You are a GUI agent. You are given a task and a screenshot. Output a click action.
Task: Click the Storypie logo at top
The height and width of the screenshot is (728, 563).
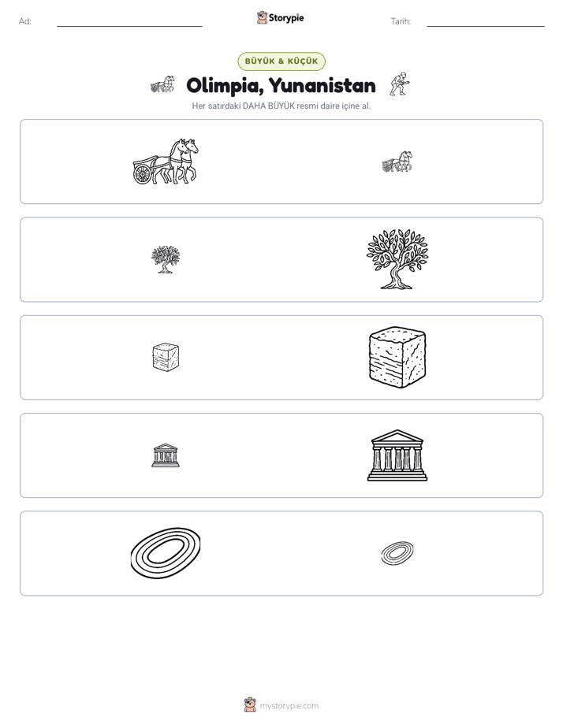point(280,17)
